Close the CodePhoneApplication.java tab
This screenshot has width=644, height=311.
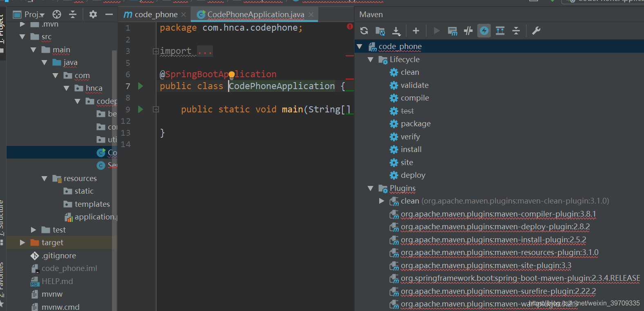(x=311, y=14)
